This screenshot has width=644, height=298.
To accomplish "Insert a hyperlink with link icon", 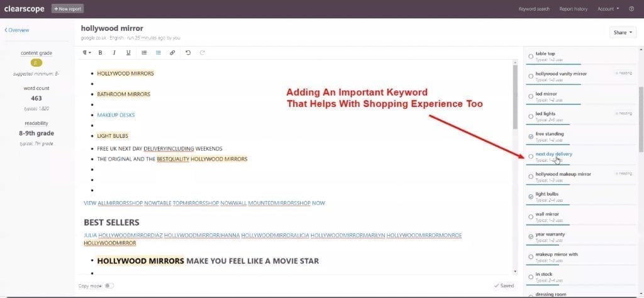I will [x=172, y=53].
